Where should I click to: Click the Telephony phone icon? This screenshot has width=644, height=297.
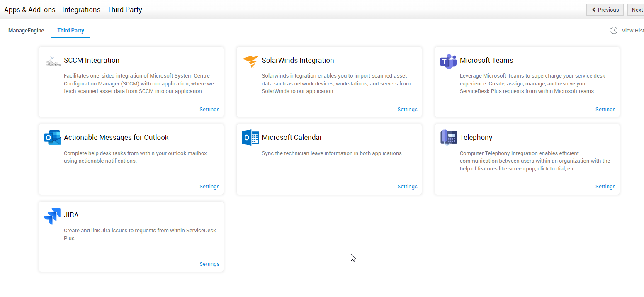tap(449, 137)
